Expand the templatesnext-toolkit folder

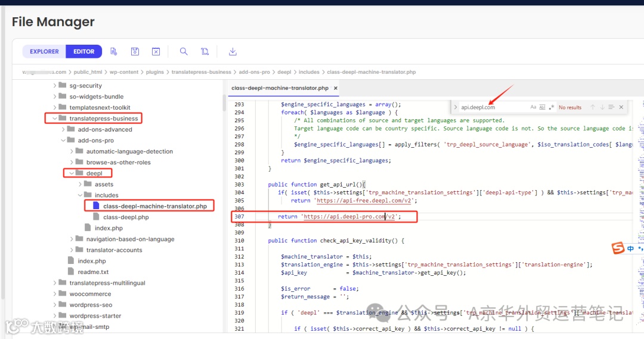coord(55,107)
